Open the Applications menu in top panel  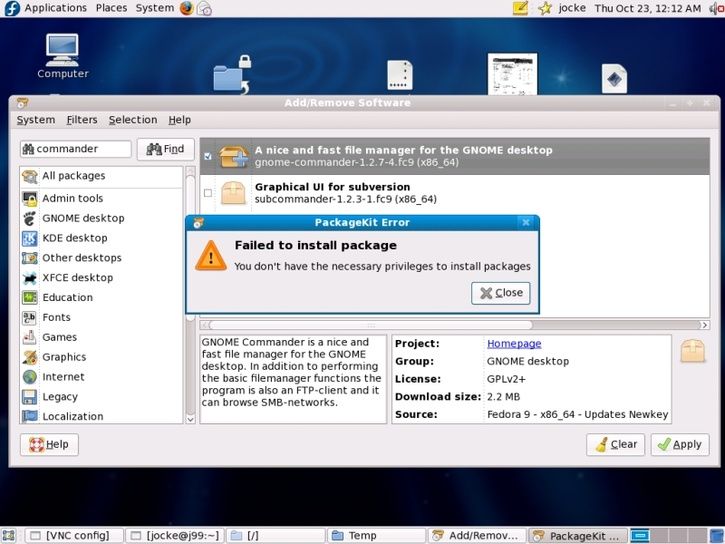click(x=55, y=8)
